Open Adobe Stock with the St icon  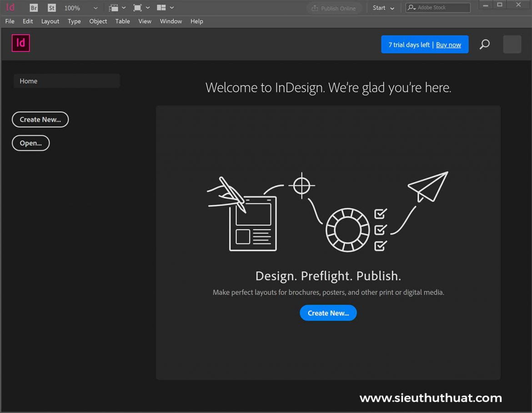(51, 7)
